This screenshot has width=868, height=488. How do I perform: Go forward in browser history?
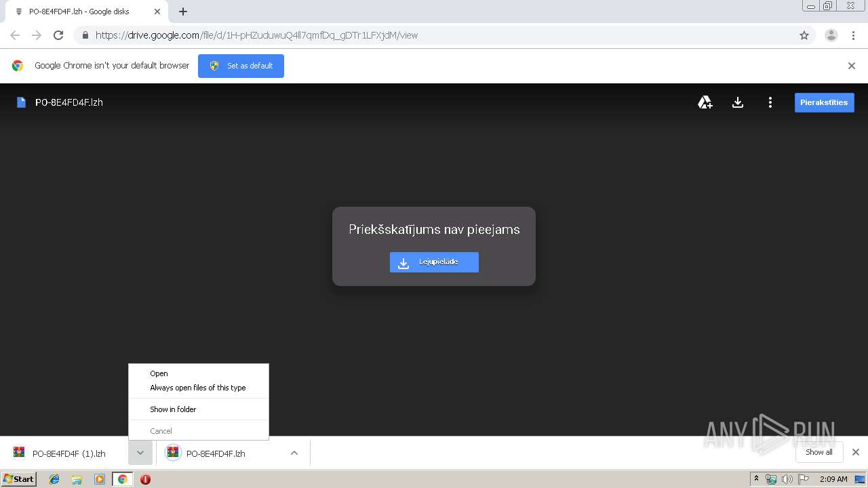(x=37, y=35)
